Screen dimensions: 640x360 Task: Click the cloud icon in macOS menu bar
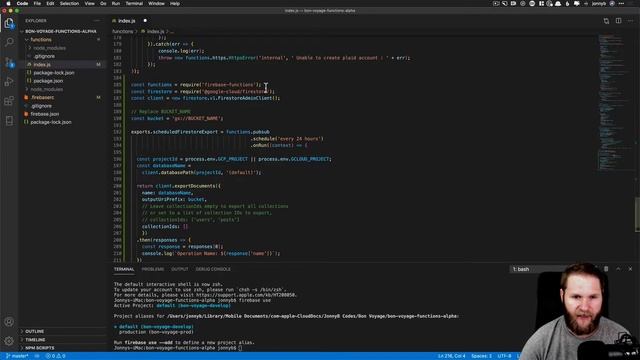(558, 3)
